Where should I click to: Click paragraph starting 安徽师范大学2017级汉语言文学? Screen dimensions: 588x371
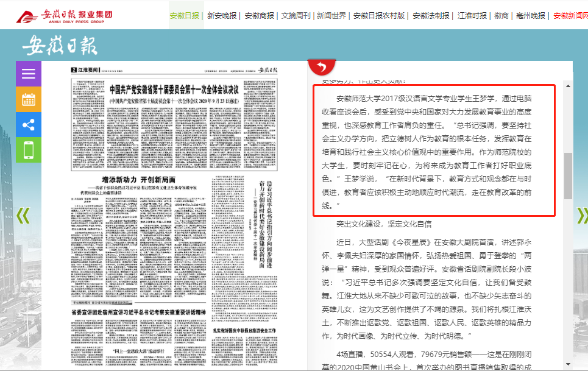(x=427, y=152)
